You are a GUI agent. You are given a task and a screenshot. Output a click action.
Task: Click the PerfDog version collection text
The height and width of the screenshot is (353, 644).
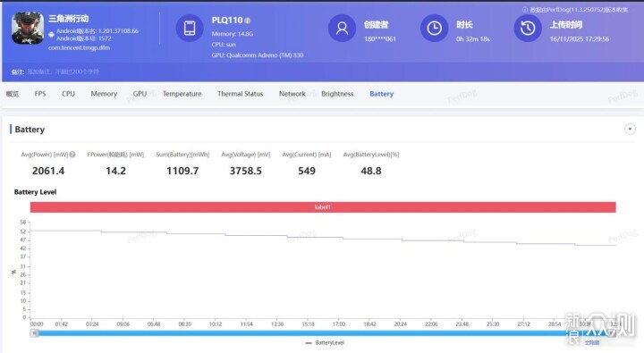(x=579, y=10)
